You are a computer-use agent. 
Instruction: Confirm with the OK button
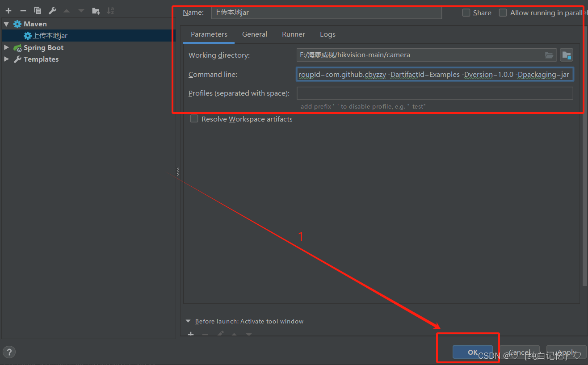tap(473, 352)
